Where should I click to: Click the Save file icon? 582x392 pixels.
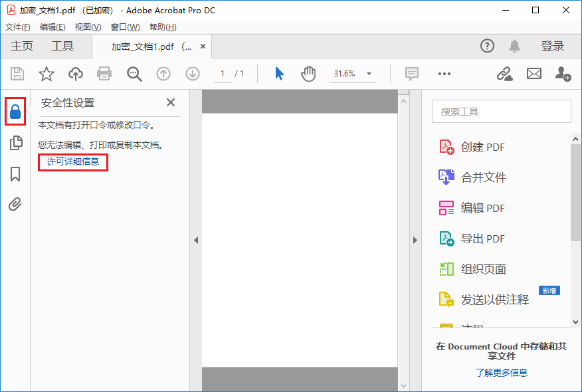17,74
